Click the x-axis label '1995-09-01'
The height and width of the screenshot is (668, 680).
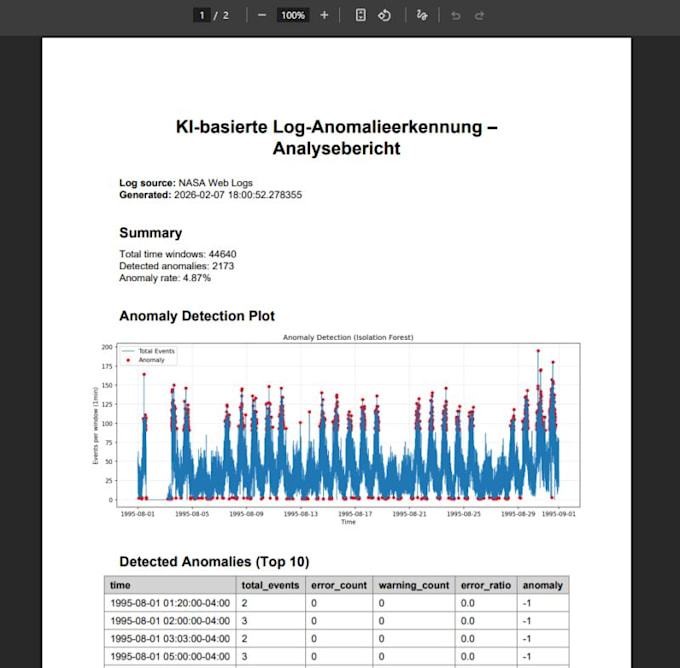tap(559, 514)
